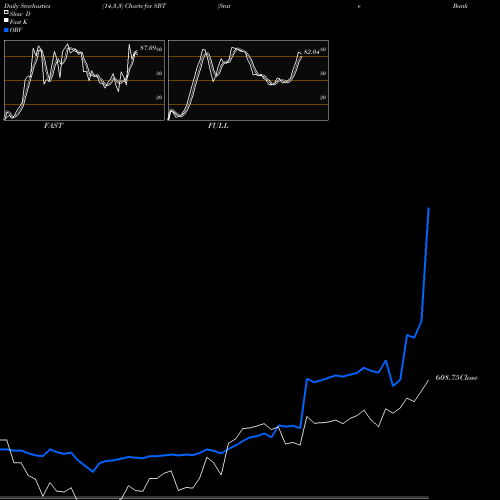Click the 87.09 value in FAST chart
Image resolution: width=500 pixels, height=500 pixels.
(148, 48)
